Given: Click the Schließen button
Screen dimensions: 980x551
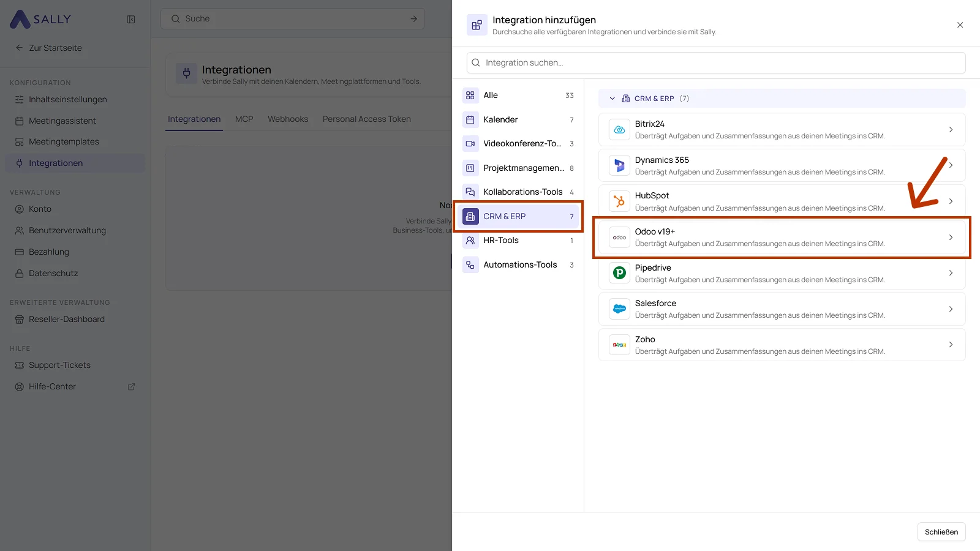Looking at the screenshot, I should tap(941, 532).
